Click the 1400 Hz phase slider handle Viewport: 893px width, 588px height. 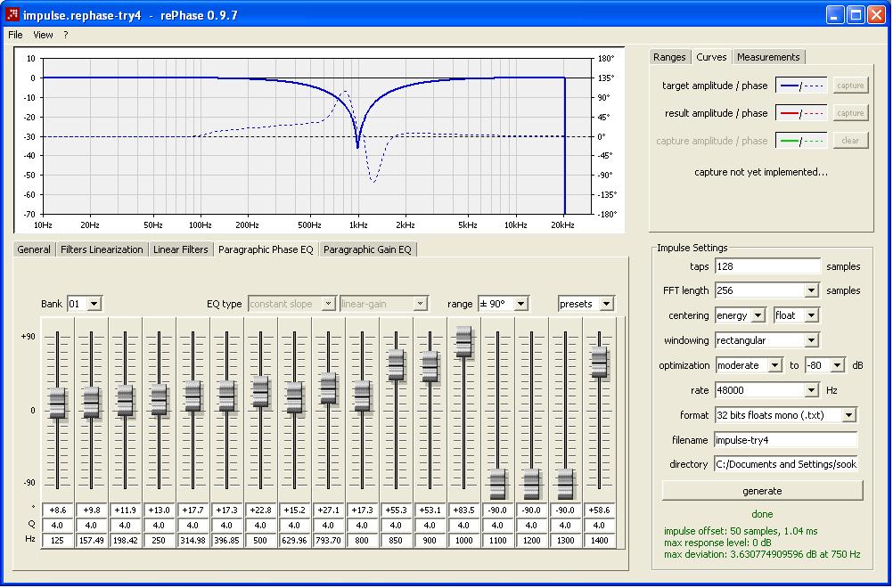point(599,362)
